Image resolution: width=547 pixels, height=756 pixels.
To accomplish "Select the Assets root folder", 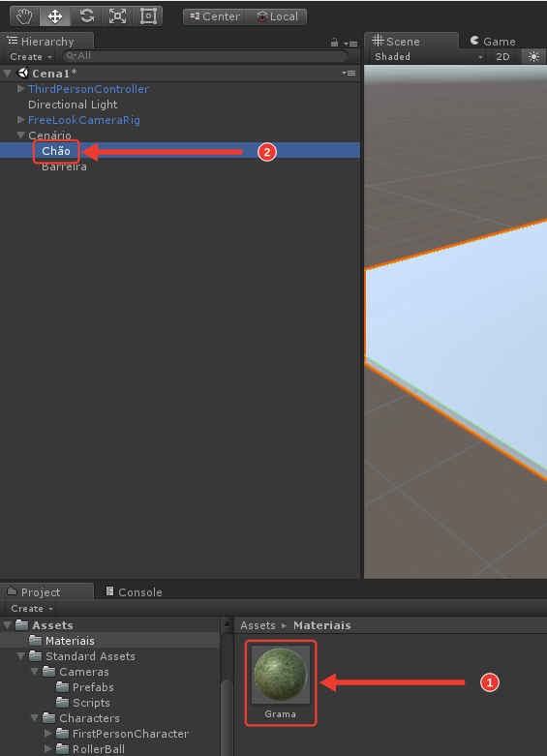I will [52, 625].
